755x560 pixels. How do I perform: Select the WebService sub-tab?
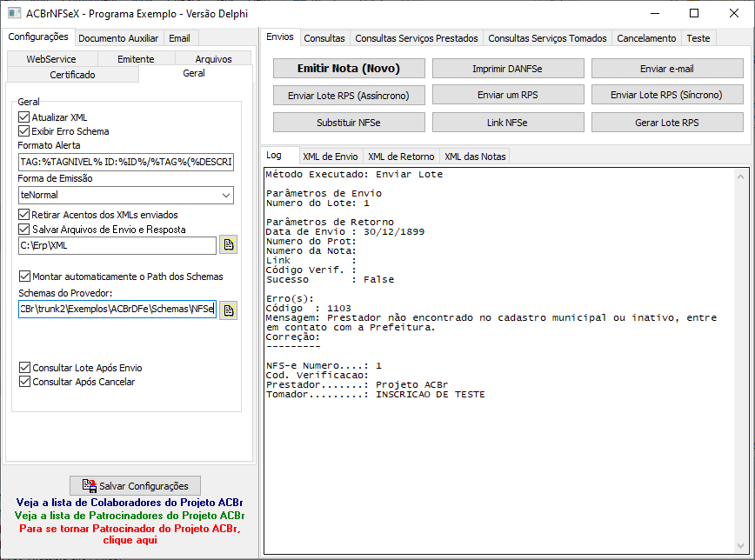click(51, 59)
